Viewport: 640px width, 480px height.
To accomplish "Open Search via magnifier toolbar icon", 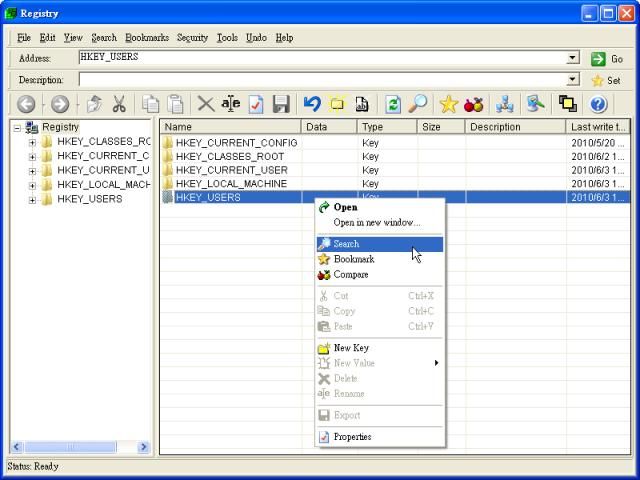I will pyautogui.click(x=417, y=104).
